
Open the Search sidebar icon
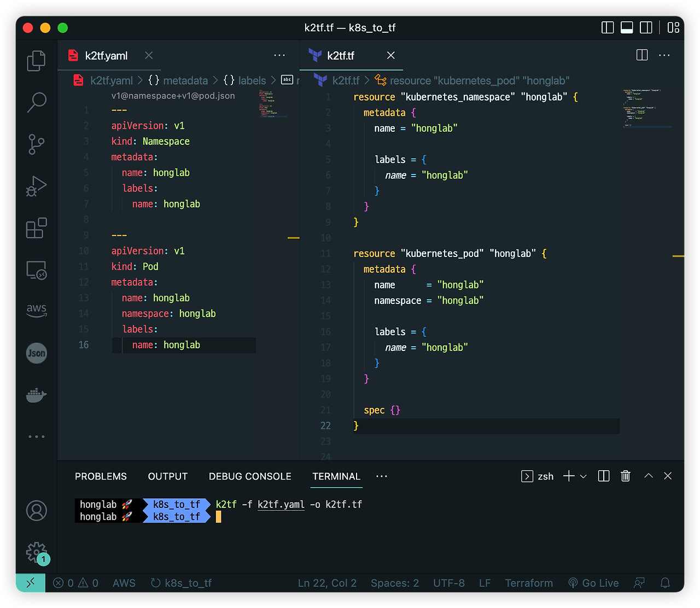pos(36,102)
